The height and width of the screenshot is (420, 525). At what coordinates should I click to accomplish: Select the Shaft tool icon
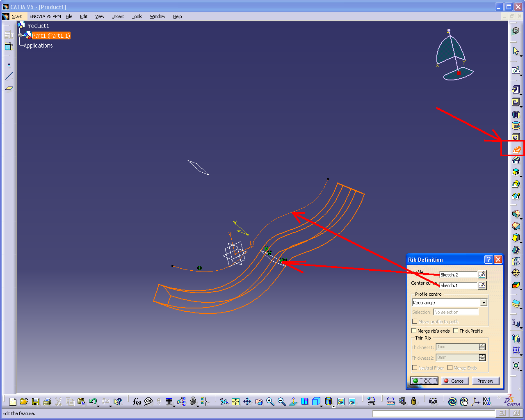point(516,114)
